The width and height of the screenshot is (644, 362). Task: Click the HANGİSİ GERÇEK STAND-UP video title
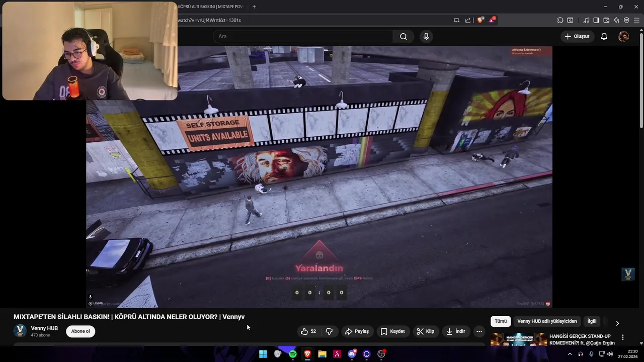click(x=582, y=339)
